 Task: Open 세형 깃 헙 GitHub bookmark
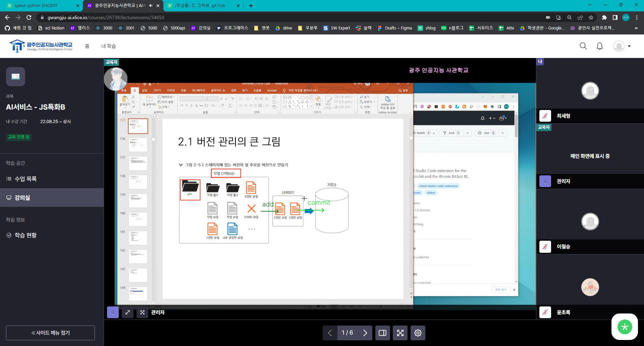(x=18, y=28)
